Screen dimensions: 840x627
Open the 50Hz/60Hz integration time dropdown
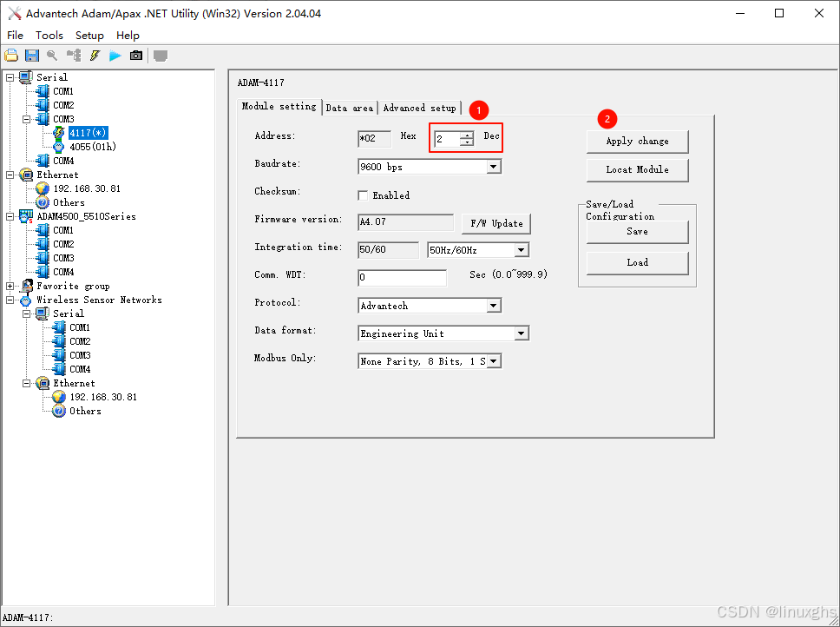point(521,250)
